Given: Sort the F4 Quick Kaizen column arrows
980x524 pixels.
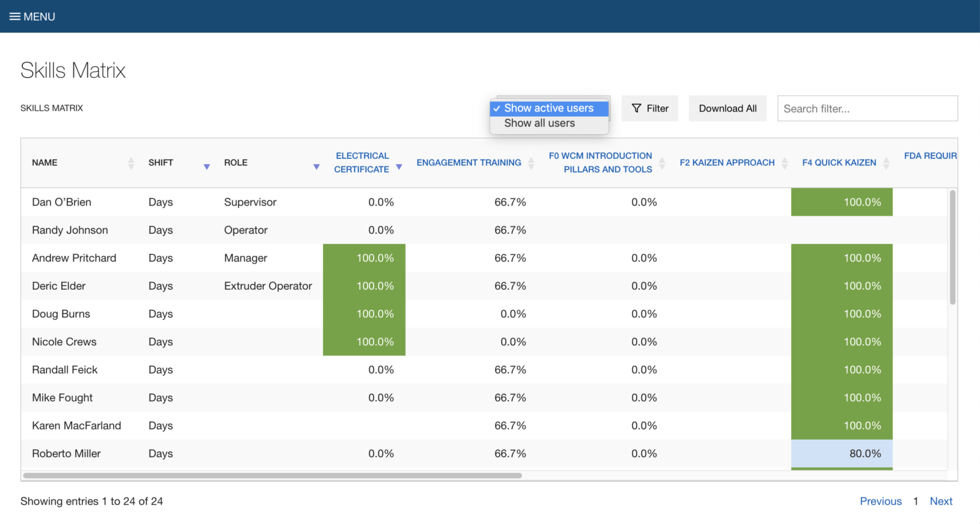Looking at the screenshot, I should (886, 163).
